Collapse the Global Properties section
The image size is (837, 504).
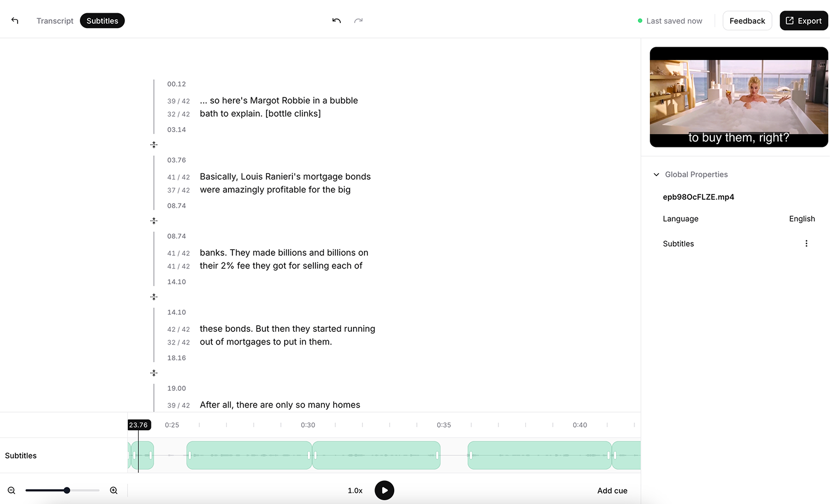[656, 174]
